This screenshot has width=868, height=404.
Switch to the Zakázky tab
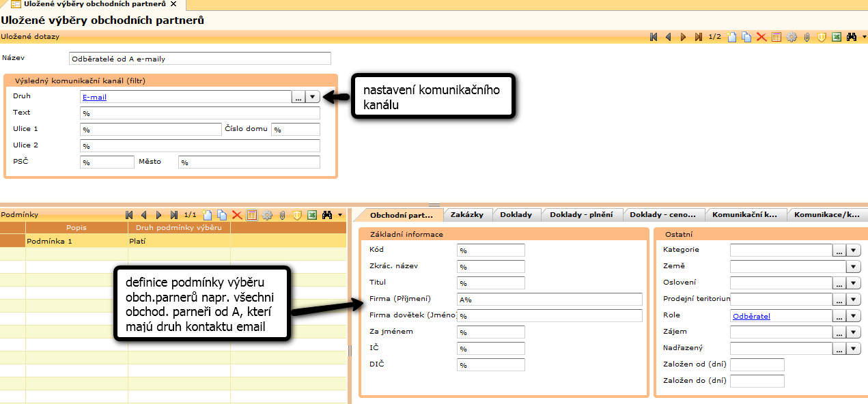(467, 214)
